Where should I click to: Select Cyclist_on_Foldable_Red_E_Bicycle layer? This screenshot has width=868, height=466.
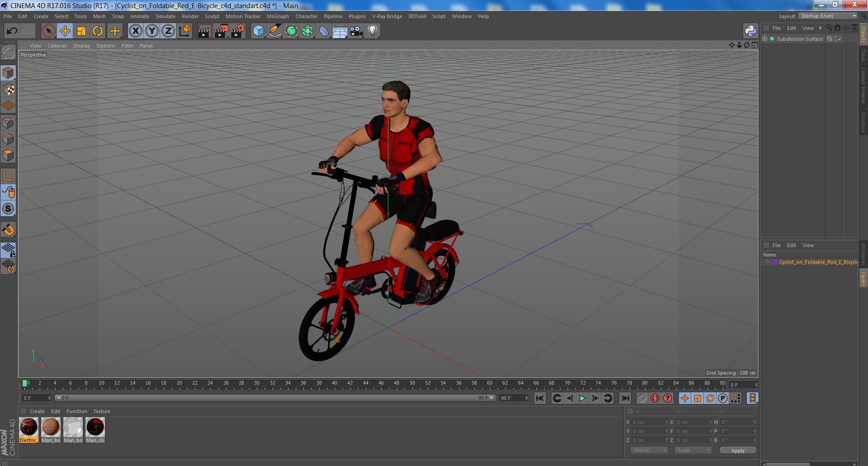[x=818, y=262]
